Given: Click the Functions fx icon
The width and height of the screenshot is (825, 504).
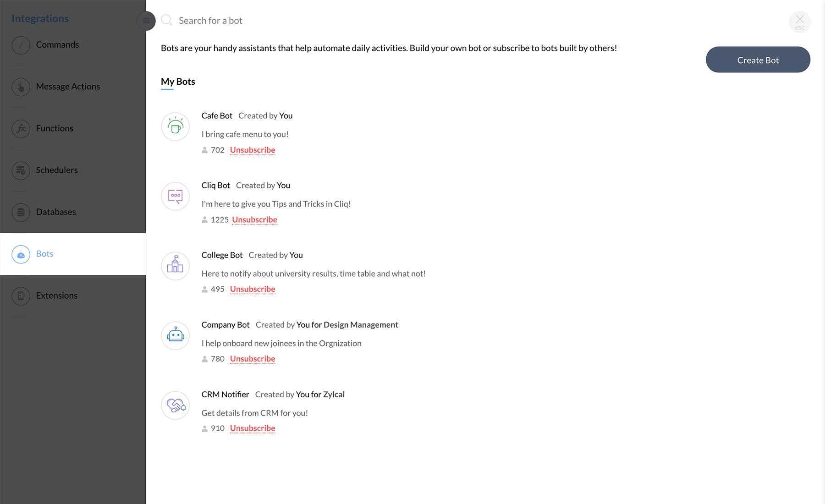Looking at the screenshot, I should pos(21,129).
